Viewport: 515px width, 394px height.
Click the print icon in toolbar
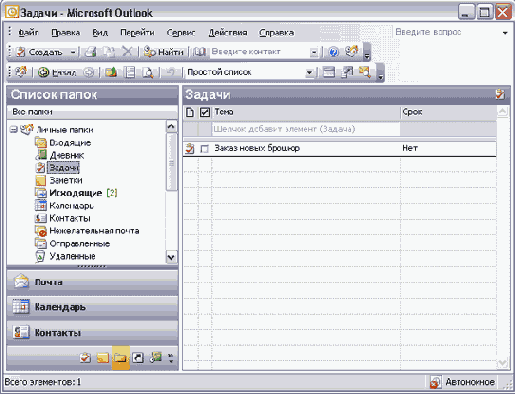90,52
